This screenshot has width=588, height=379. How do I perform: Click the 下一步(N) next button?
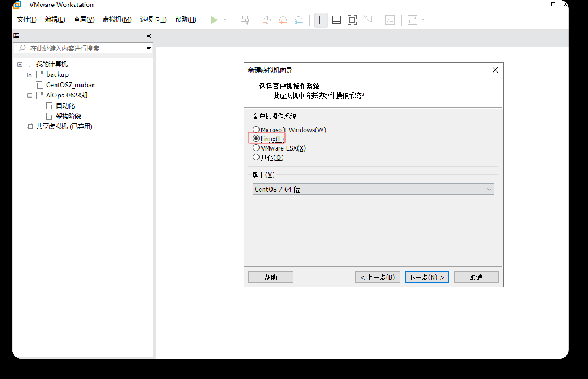pos(427,277)
